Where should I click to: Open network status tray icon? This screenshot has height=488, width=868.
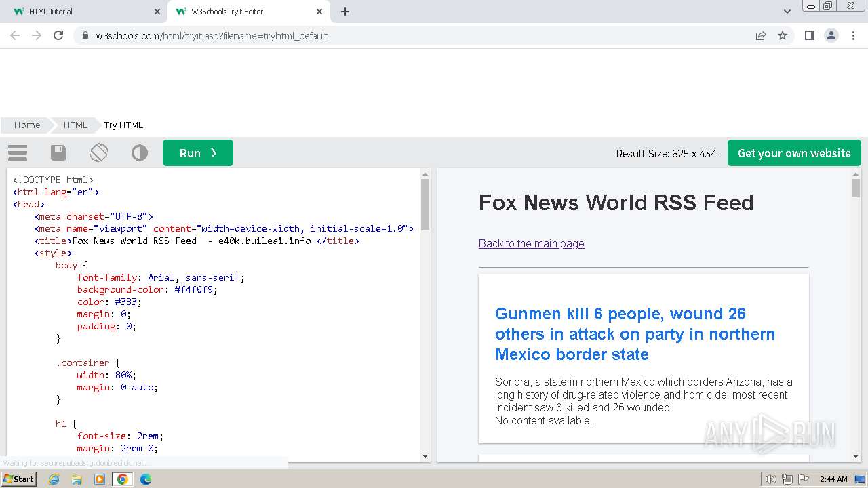coord(787,479)
